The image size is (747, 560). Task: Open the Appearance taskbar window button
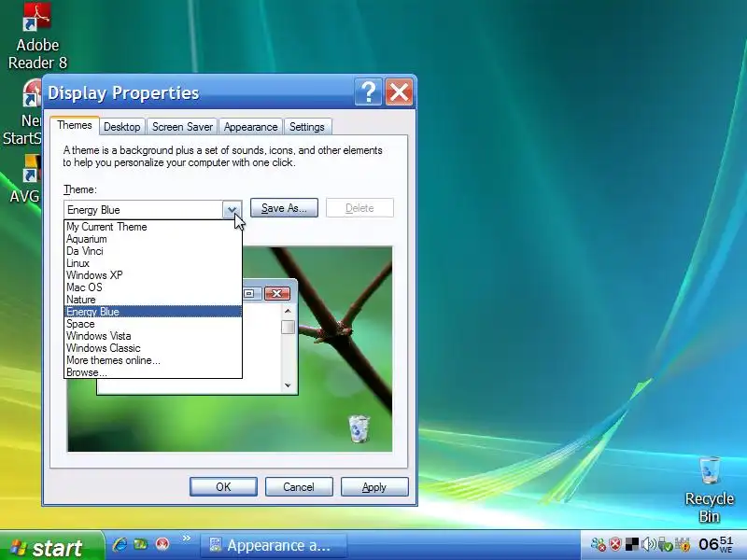(273, 546)
